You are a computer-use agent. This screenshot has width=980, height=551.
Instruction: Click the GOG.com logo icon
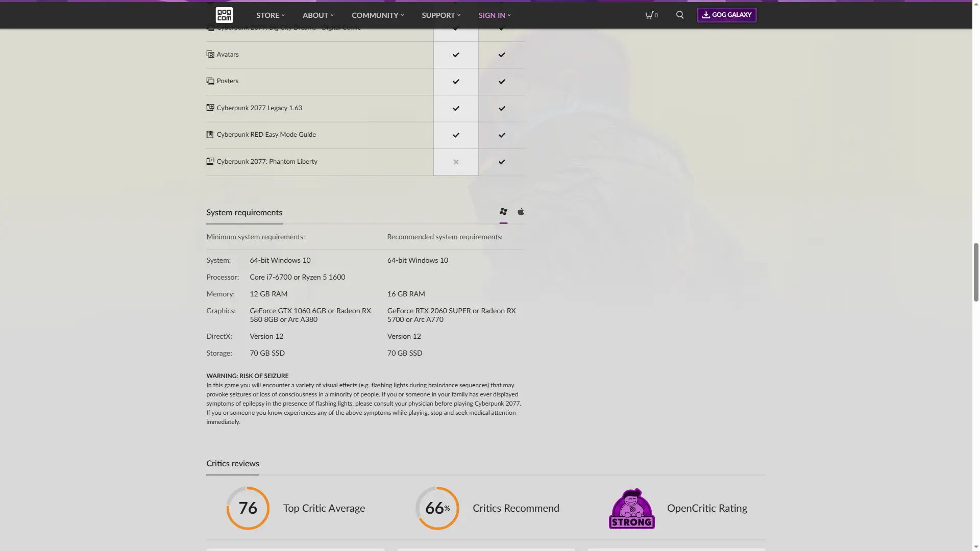coord(224,15)
